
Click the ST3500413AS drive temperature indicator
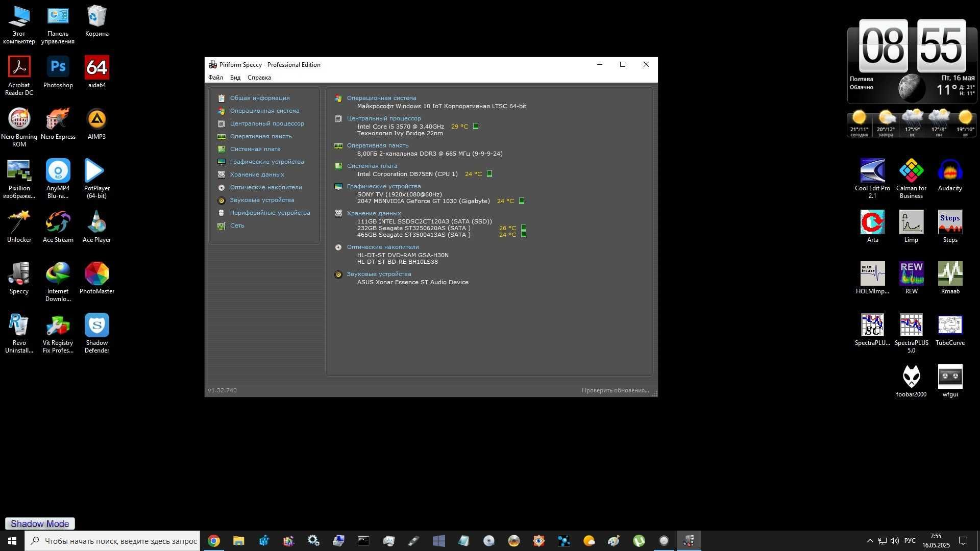(x=524, y=234)
